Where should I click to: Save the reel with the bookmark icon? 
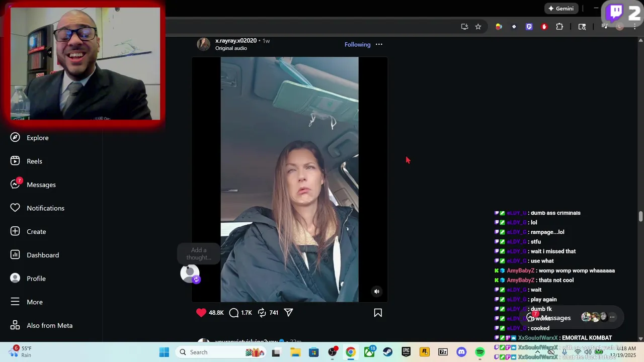click(378, 313)
